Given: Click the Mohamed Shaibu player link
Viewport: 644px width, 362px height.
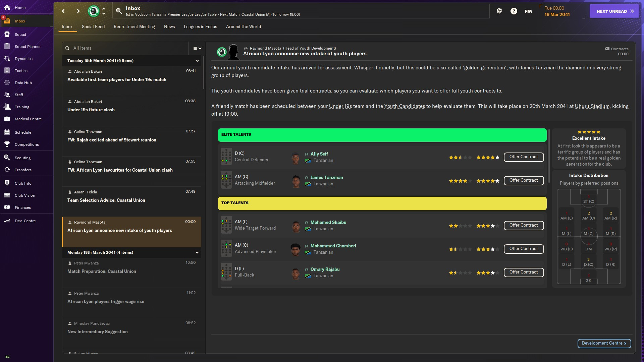Looking at the screenshot, I should point(328,222).
